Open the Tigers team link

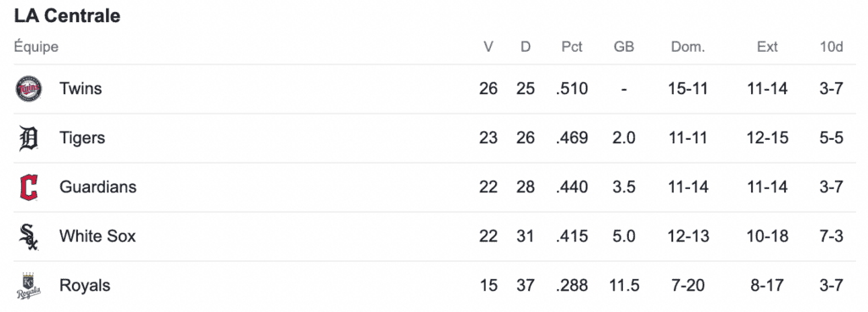(82, 137)
